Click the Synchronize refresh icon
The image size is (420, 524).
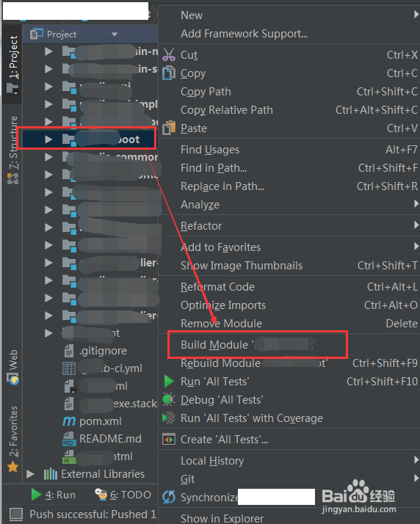tap(169, 498)
